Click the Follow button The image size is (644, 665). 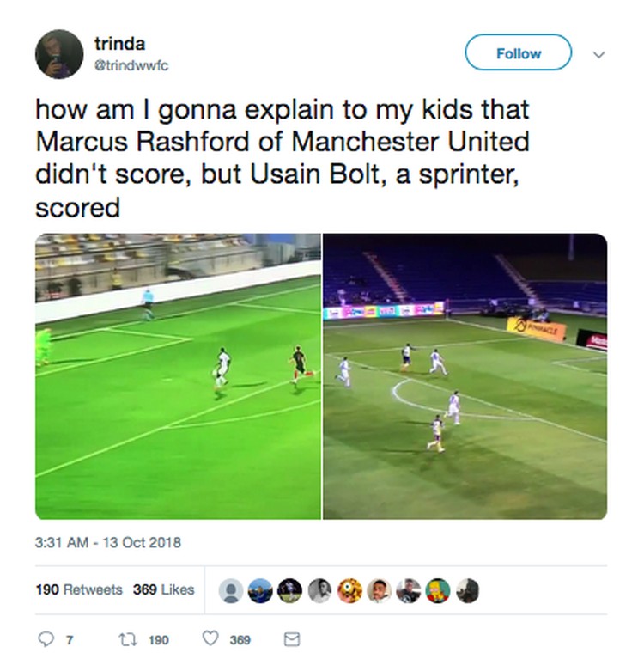tap(518, 52)
